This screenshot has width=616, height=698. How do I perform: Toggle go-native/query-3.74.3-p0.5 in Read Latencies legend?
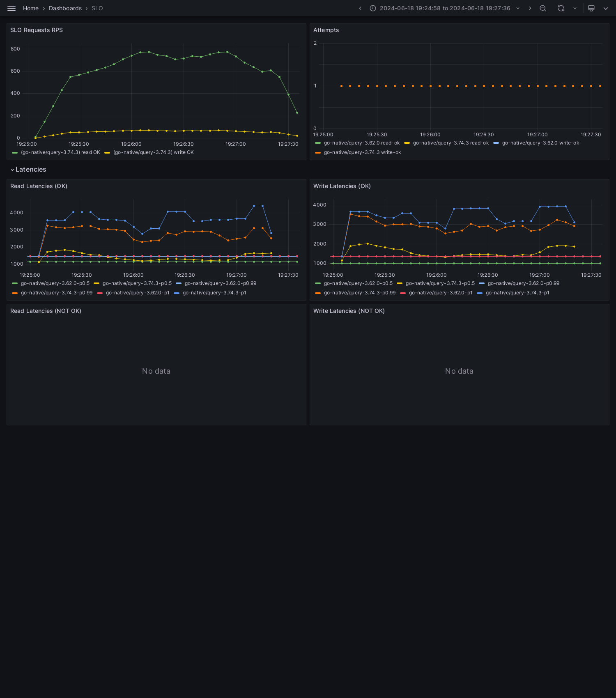[x=137, y=283]
